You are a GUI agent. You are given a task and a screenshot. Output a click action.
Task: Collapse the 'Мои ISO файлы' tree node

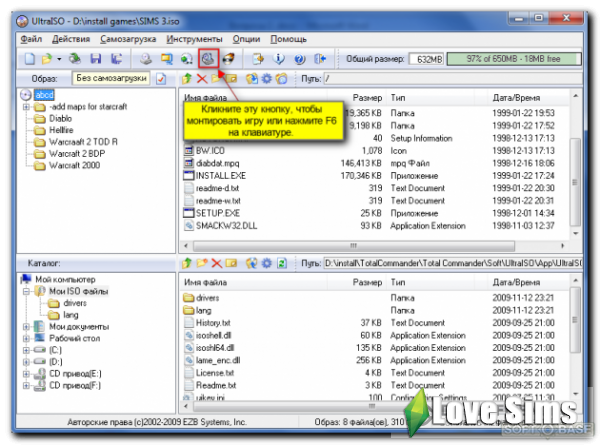click(x=26, y=292)
